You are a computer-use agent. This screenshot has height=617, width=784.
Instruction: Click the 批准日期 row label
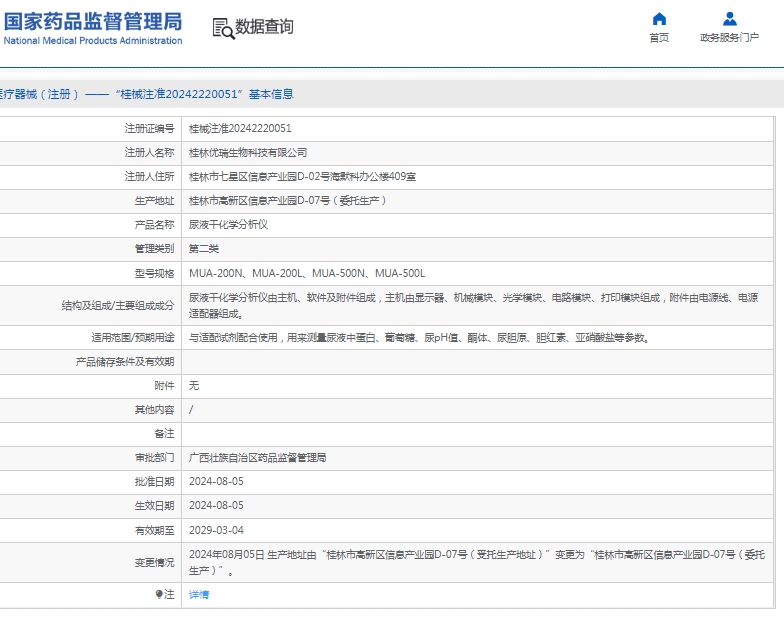154,482
